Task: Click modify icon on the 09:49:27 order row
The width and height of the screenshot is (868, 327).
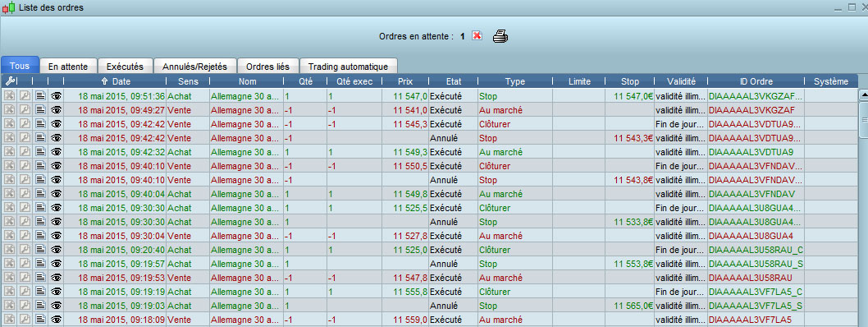Action: coord(25,110)
